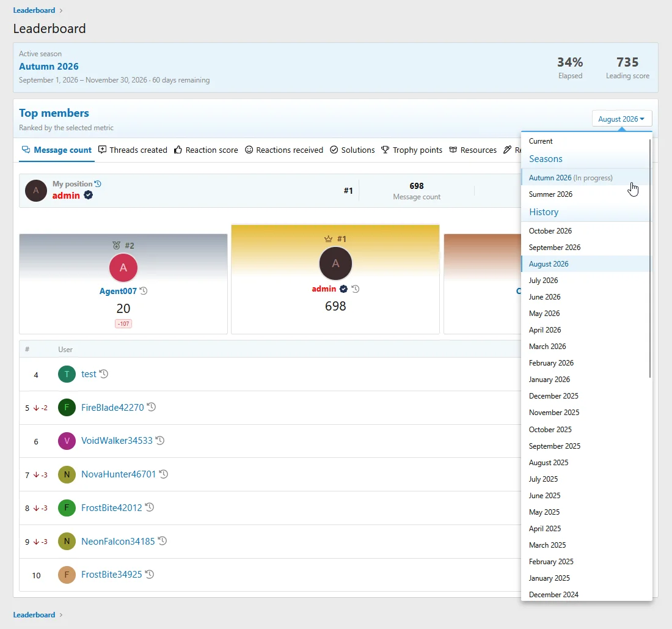Choose December 2024 from History list
The height and width of the screenshot is (629, 672).
click(585, 594)
